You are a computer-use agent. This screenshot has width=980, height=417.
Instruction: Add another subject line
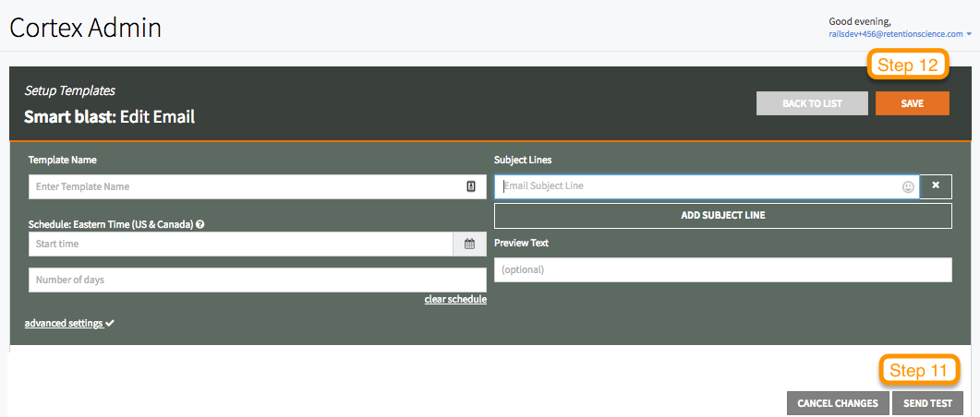tap(723, 215)
